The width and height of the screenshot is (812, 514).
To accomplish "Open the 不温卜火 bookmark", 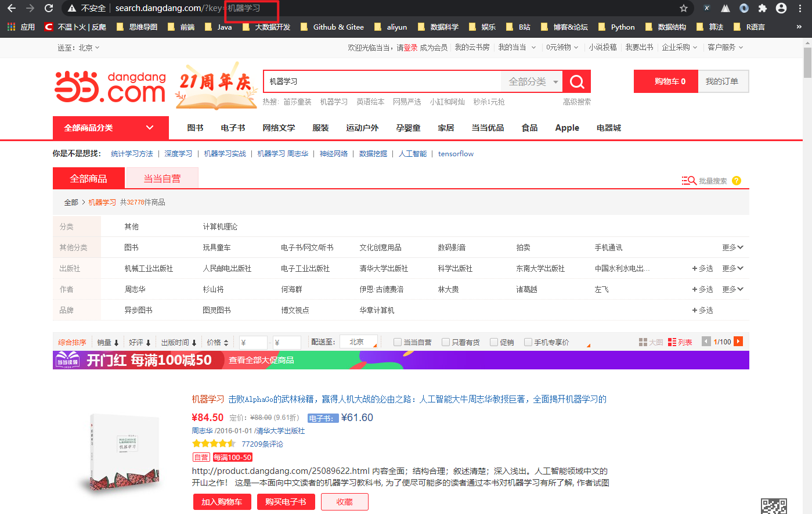I will [75, 27].
